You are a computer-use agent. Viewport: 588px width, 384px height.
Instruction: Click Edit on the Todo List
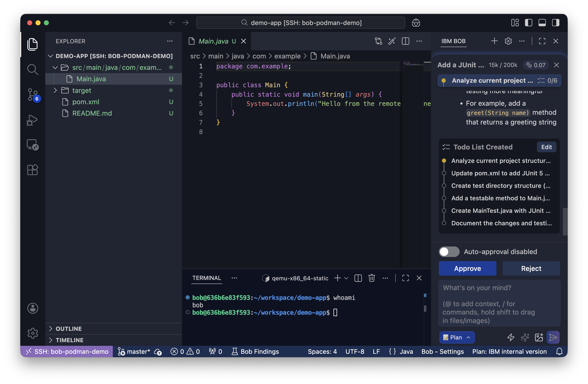546,147
